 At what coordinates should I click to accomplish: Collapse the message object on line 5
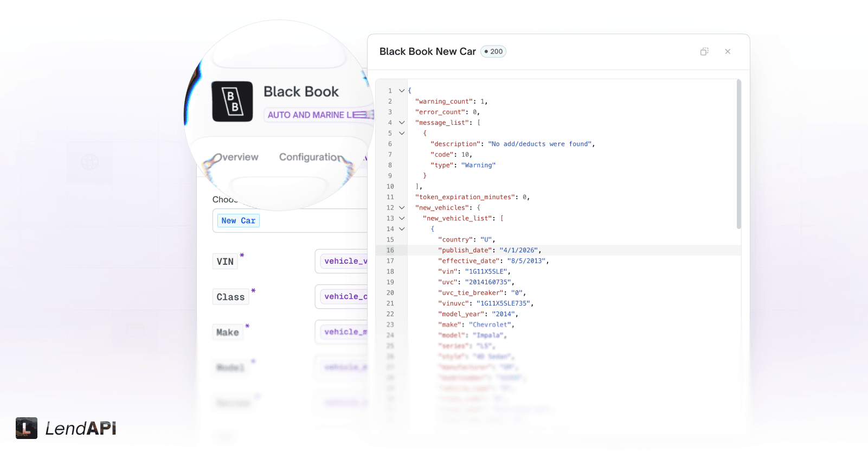(402, 133)
